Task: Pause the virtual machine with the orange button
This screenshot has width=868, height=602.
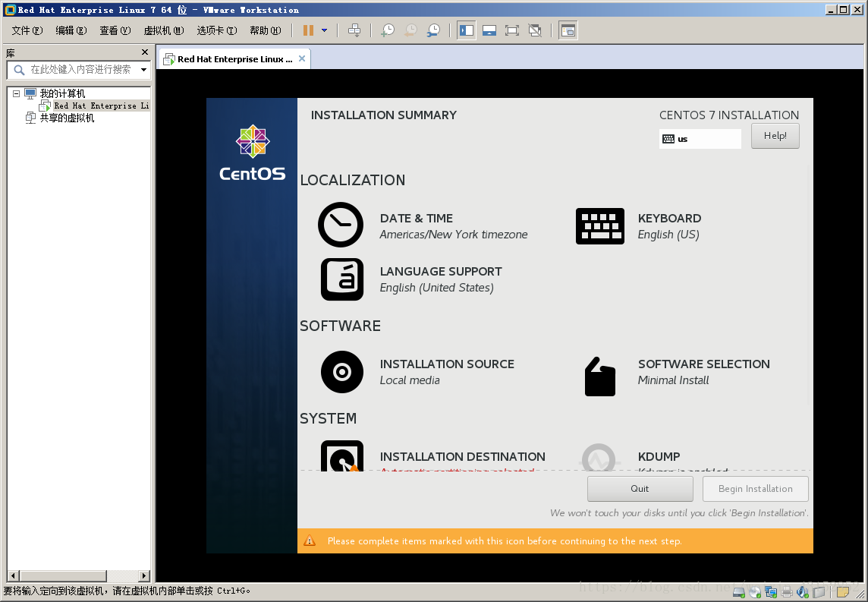Action: 308,30
